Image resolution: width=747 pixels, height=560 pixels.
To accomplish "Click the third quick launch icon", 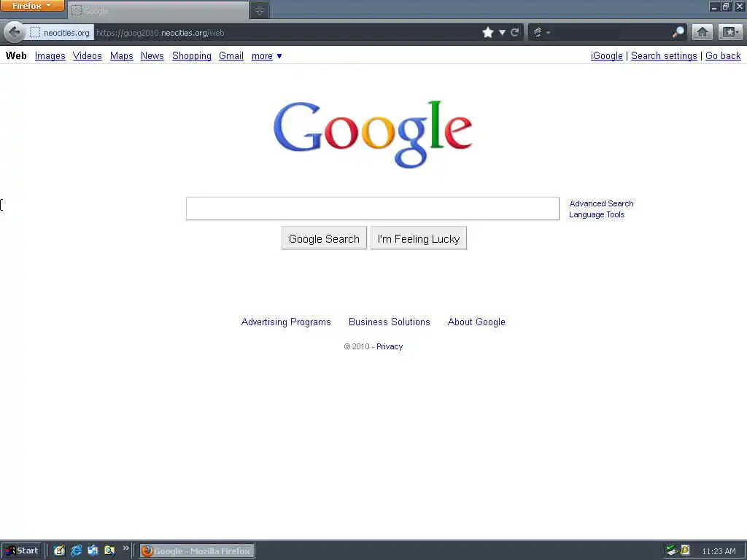I will pyautogui.click(x=93, y=551).
